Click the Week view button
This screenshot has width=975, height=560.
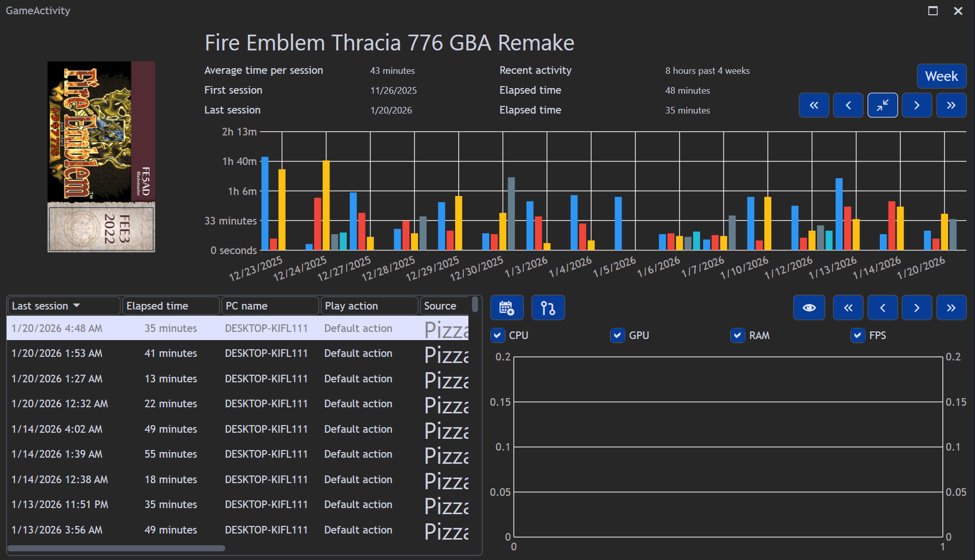[941, 76]
